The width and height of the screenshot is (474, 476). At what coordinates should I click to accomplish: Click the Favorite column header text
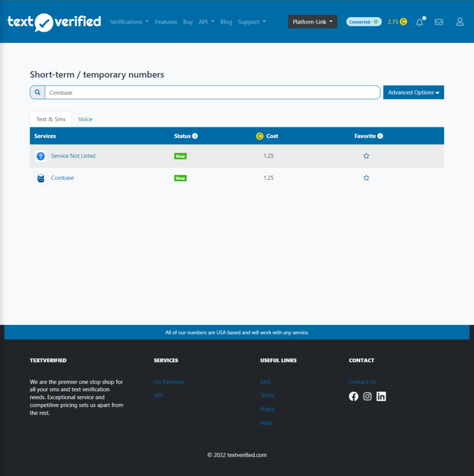365,136
